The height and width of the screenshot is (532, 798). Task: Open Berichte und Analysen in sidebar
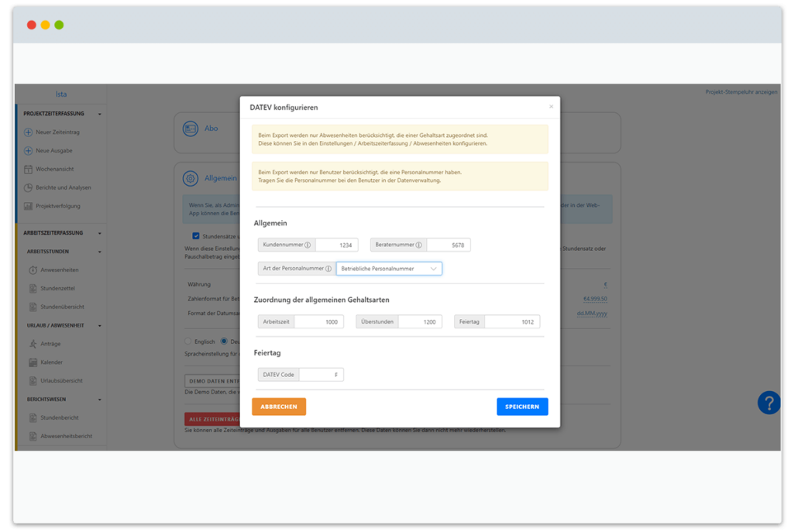coord(63,187)
